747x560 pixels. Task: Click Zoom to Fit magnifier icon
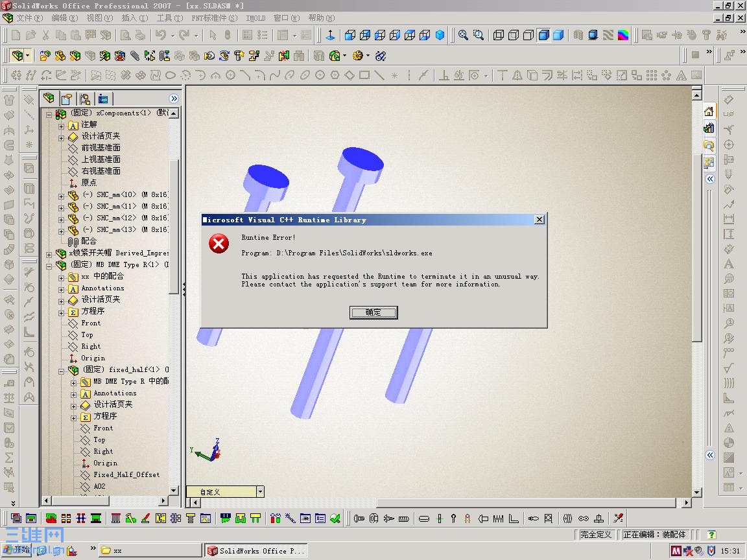click(x=463, y=35)
